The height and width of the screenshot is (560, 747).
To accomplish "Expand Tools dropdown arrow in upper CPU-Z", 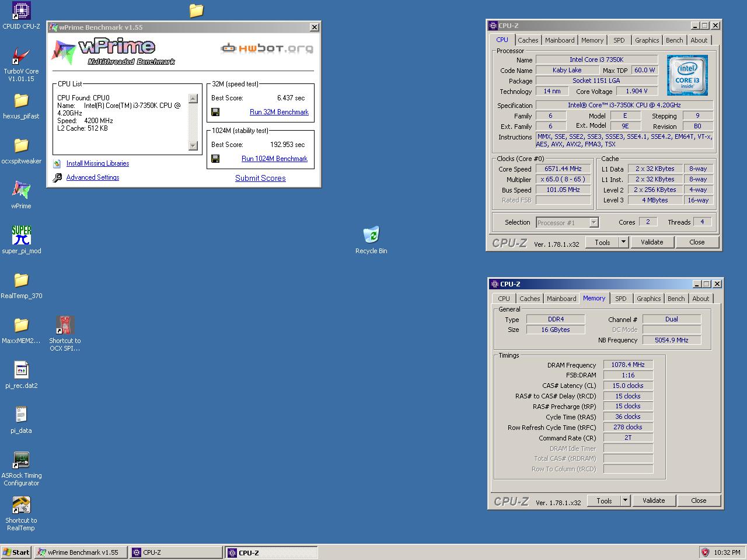I will (x=623, y=242).
